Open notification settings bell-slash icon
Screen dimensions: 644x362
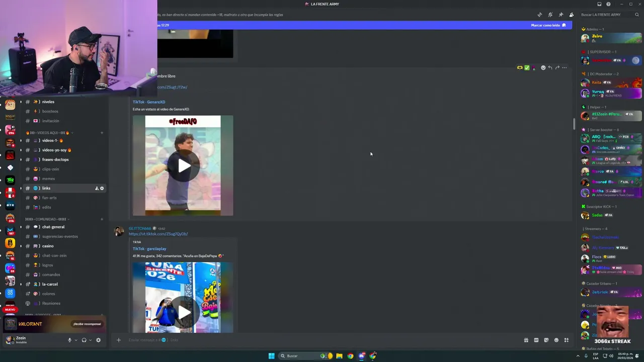tap(550, 15)
